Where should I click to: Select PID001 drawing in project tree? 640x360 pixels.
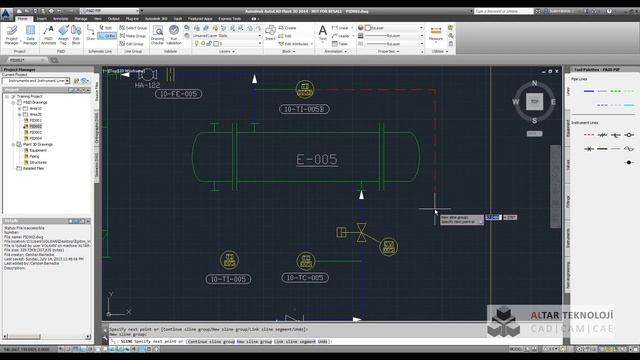pos(36,120)
